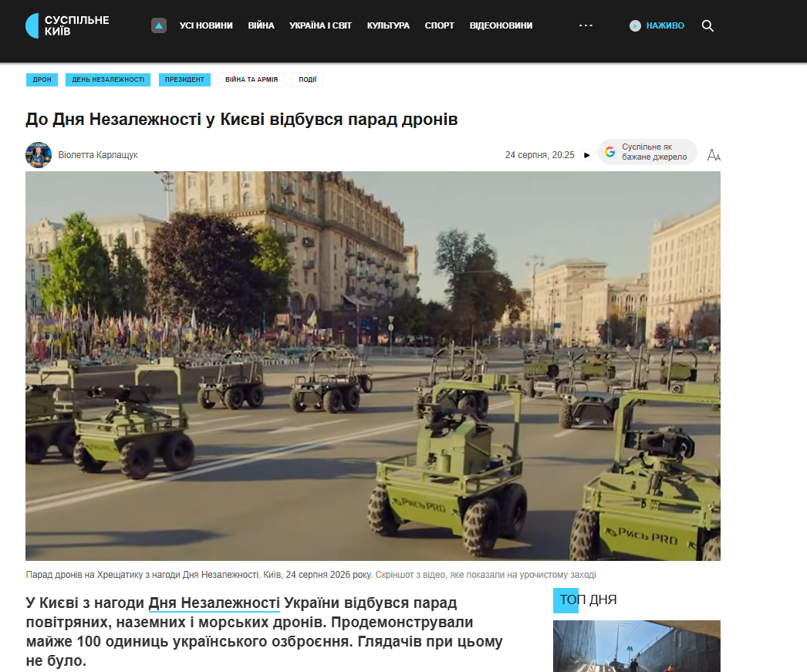Open the УСІ НОВИНИ menu item
807x672 pixels.
(x=206, y=25)
